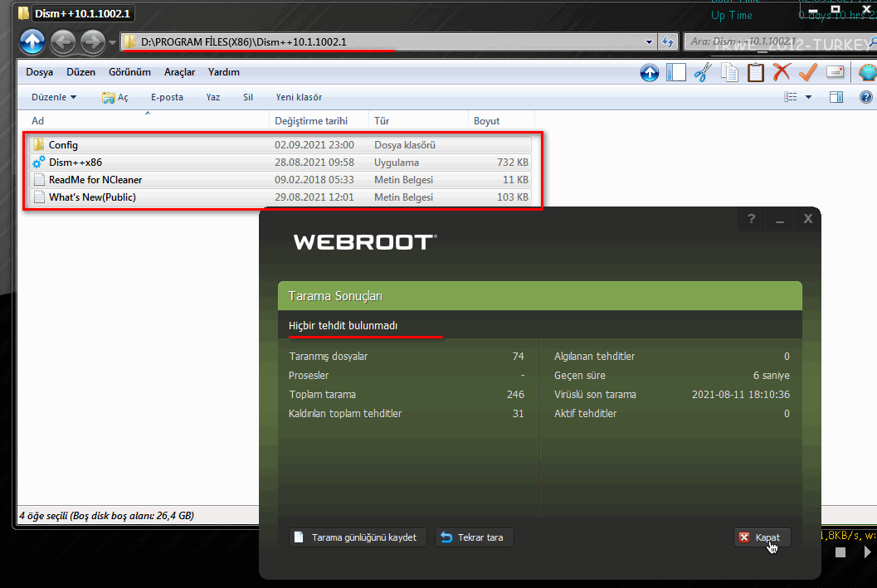This screenshot has width=877, height=588.
Task: Click the Dism++x86 gear icon
Action: tap(39, 162)
